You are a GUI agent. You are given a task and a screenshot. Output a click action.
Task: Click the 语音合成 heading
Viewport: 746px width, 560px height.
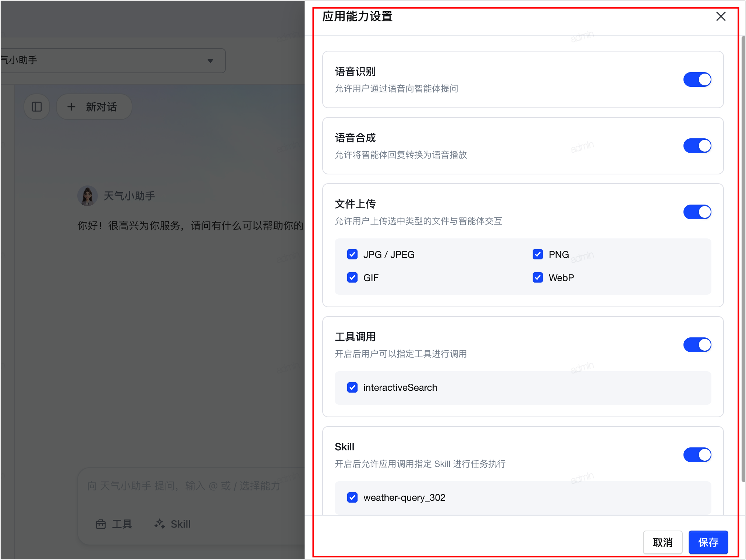tap(355, 138)
